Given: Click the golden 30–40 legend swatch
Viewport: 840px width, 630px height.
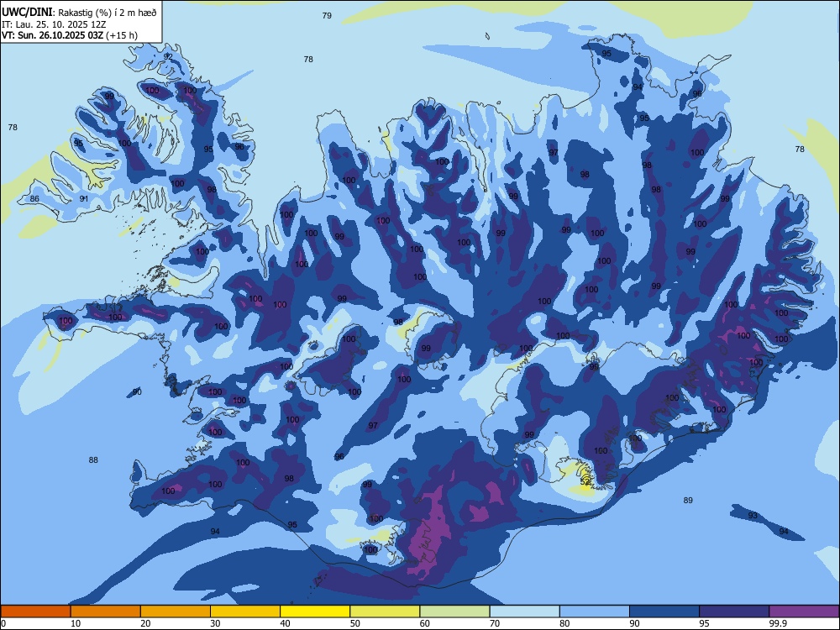Looking at the screenshot, I should pyautogui.click(x=245, y=612).
